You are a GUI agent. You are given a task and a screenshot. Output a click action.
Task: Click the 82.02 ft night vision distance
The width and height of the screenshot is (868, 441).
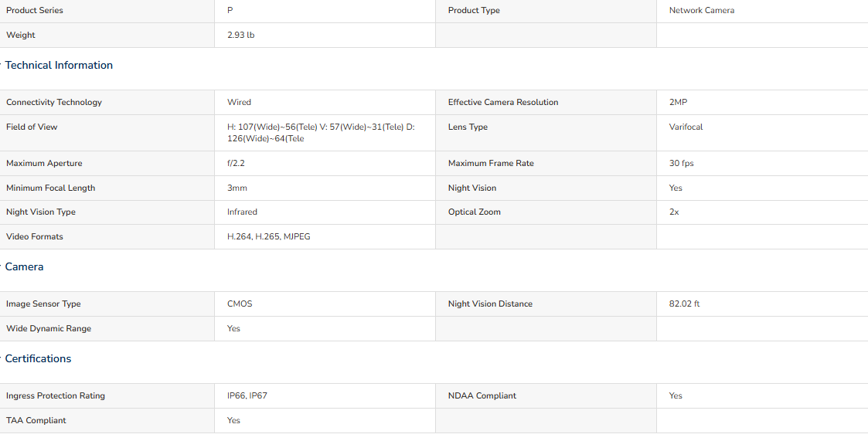tap(684, 304)
